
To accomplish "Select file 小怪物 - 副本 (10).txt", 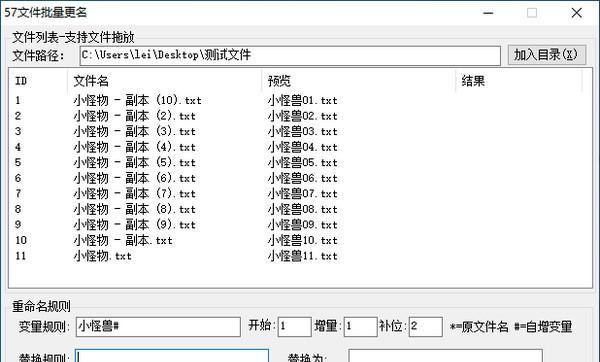I will click(137, 101).
